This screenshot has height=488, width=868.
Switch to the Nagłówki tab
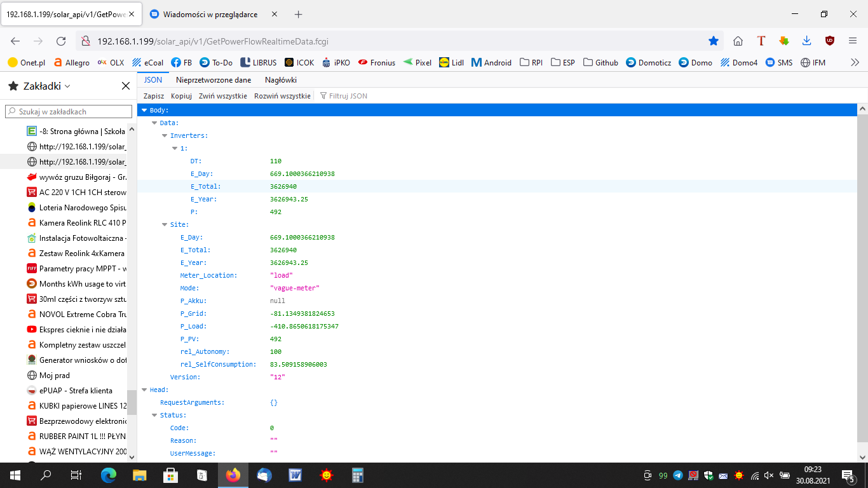[x=281, y=80]
